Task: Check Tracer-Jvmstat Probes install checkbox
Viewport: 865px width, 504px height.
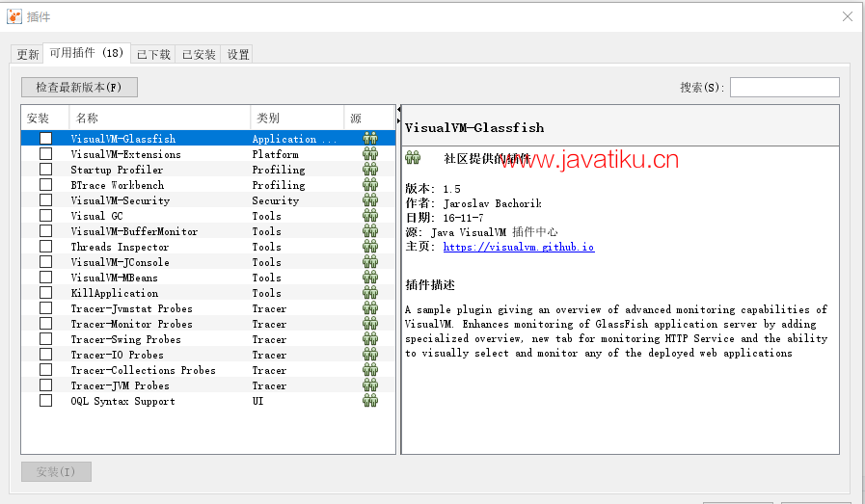Action: [x=45, y=308]
